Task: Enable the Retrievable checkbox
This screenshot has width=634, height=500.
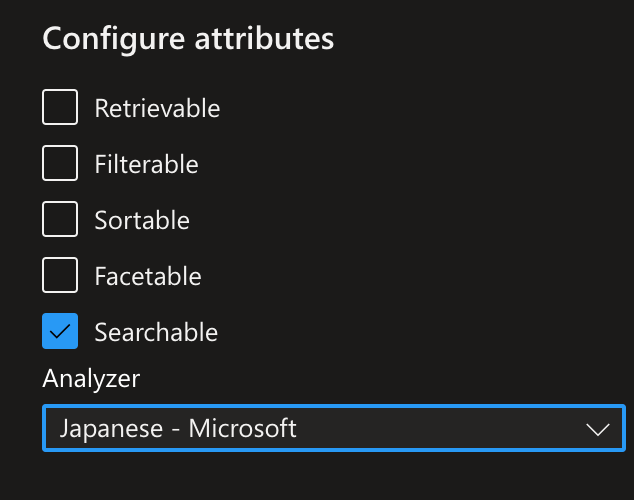Action: click(x=60, y=107)
